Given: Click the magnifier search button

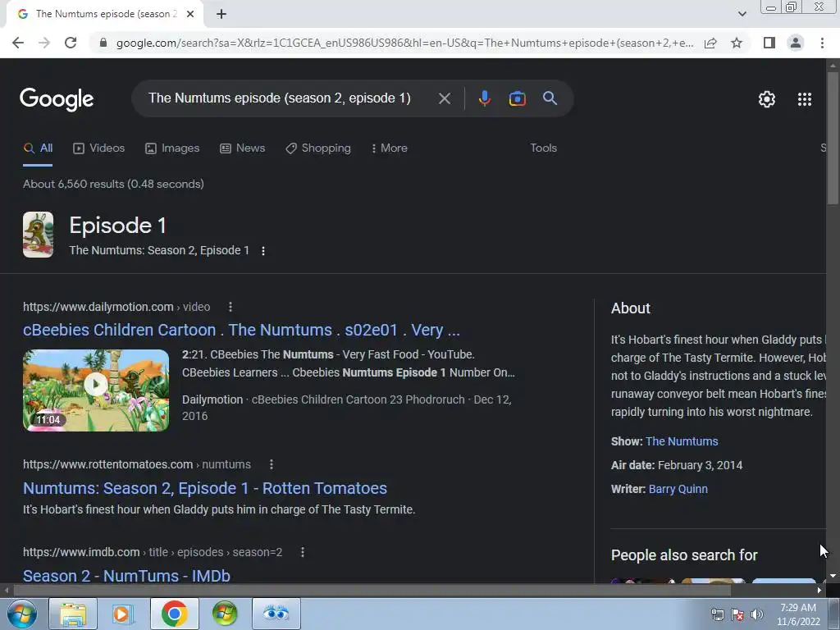Looking at the screenshot, I should pyautogui.click(x=550, y=98).
